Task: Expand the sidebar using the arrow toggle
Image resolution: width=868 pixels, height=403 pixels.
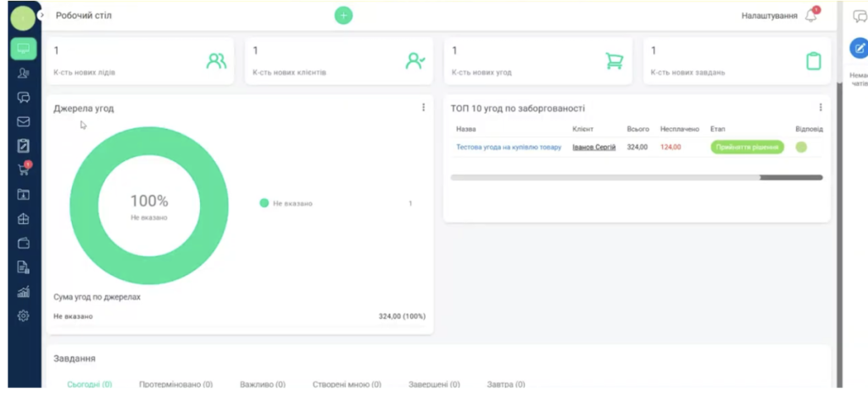Action: pos(42,15)
